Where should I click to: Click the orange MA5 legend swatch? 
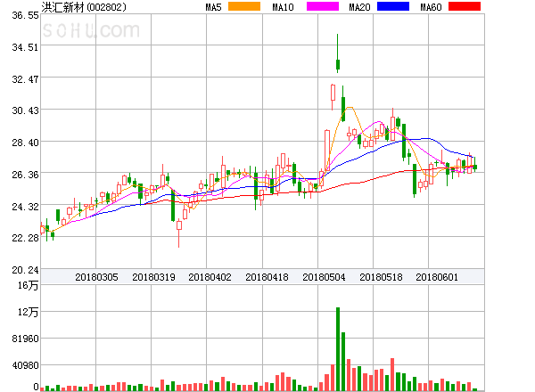point(244,6)
